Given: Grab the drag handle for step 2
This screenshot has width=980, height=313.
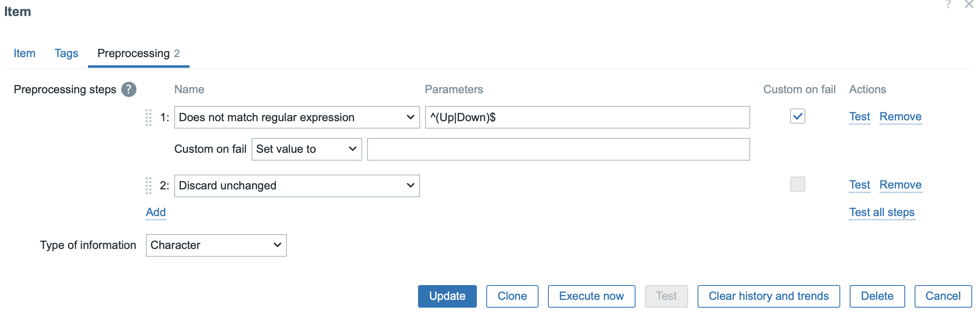Looking at the screenshot, I should (x=148, y=186).
